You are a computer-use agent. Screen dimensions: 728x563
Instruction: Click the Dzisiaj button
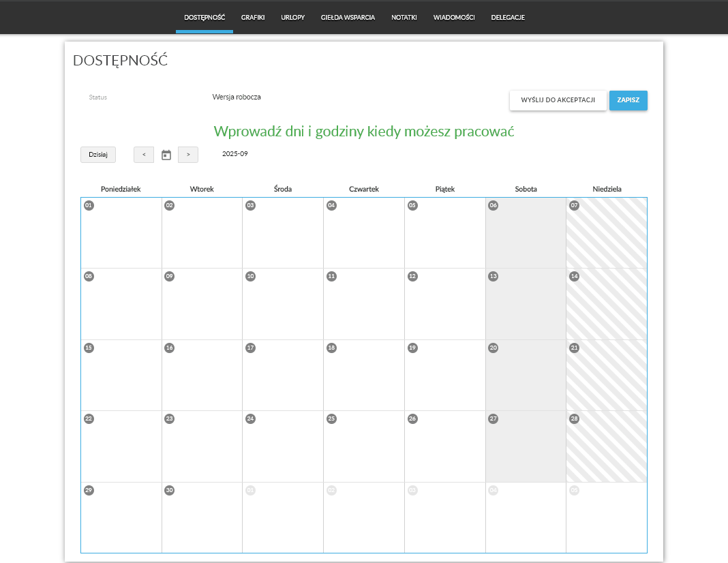point(98,155)
